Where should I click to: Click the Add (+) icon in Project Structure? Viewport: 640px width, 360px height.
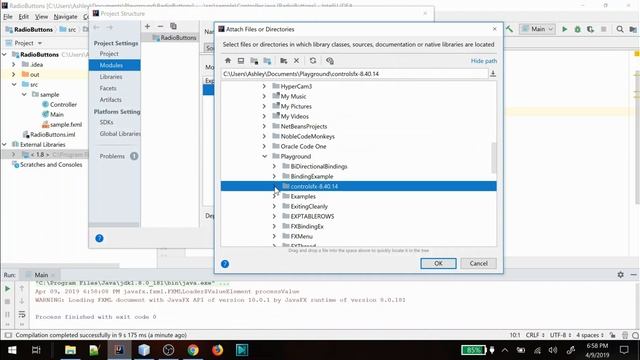tap(147, 26)
